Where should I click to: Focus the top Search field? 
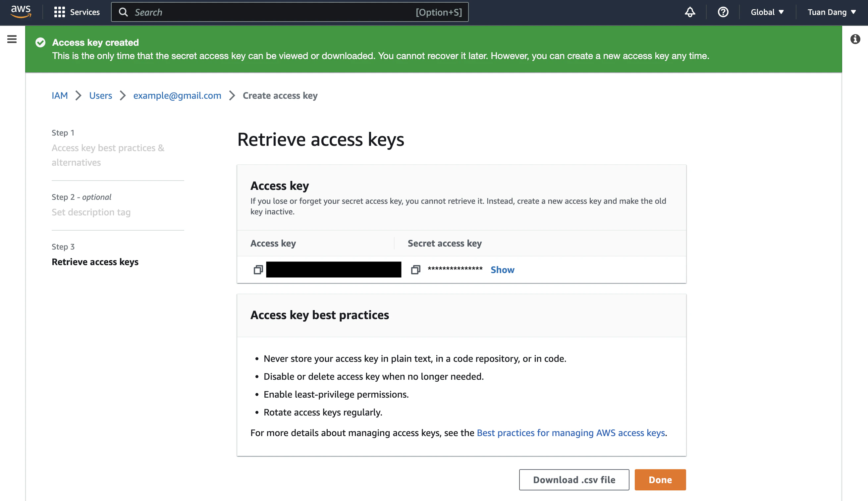click(290, 12)
